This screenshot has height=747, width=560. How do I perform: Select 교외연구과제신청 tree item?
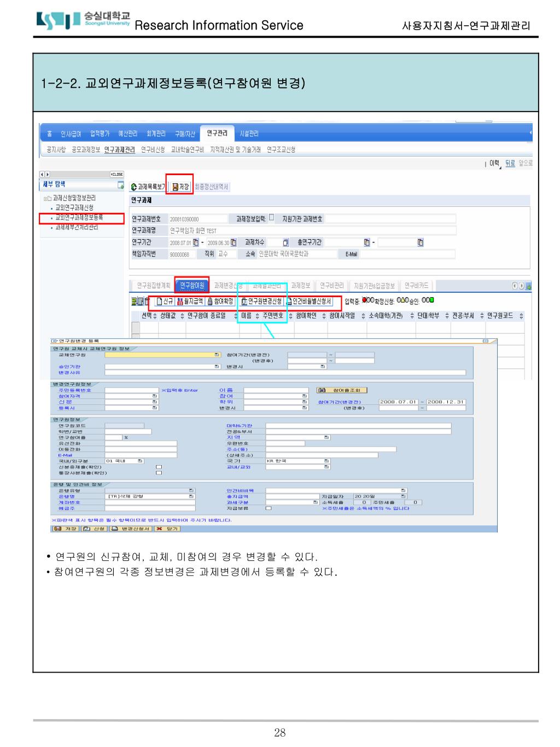(74, 208)
